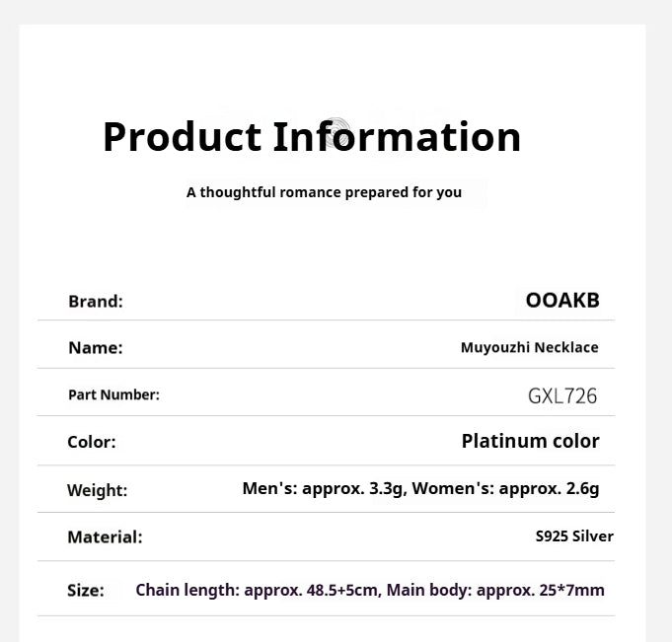Viewport: 672px width, 642px height.
Task: Select the Platinum color value
Action: (530, 442)
